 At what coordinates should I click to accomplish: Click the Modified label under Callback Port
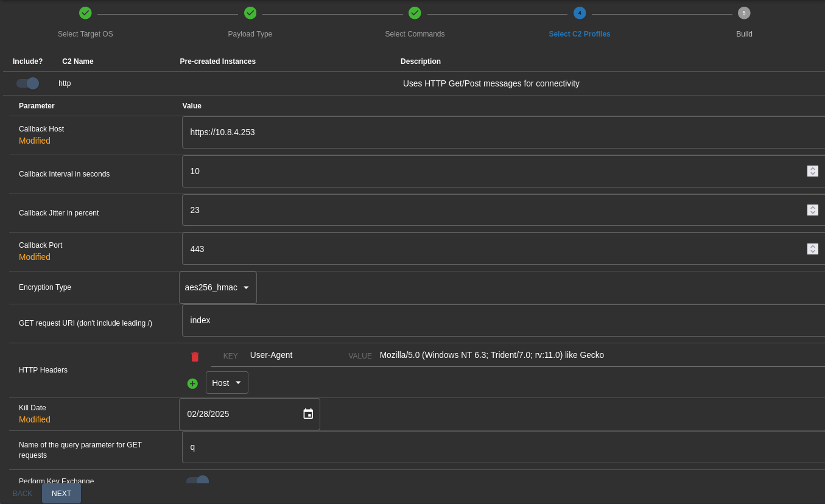pyautogui.click(x=35, y=257)
